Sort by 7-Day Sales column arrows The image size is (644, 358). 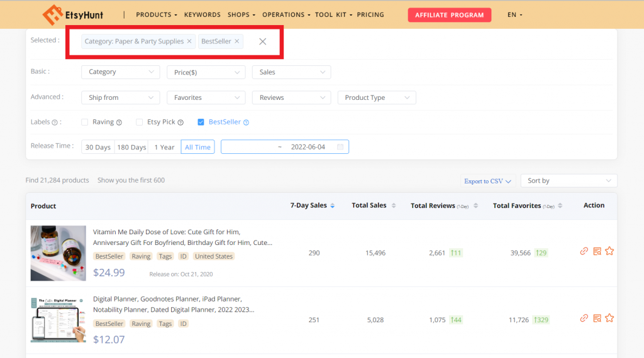tap(333, 206)
